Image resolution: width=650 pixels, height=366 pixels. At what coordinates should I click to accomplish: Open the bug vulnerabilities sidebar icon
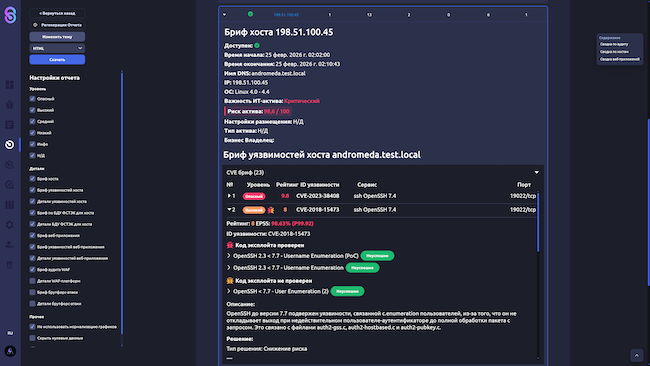tap(10, 104)
